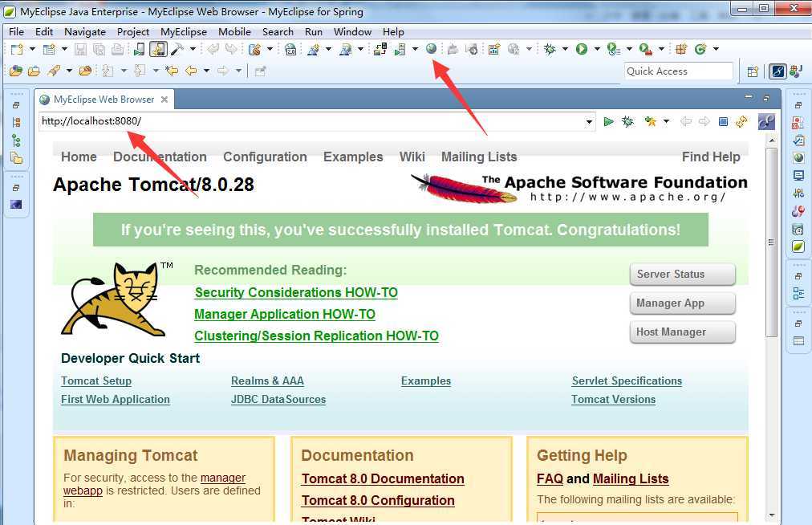Image resolution: width=812 pixels, height=525 pixels.
Task: Click the mobile run phone icon
Action: (x=139, y=49)
